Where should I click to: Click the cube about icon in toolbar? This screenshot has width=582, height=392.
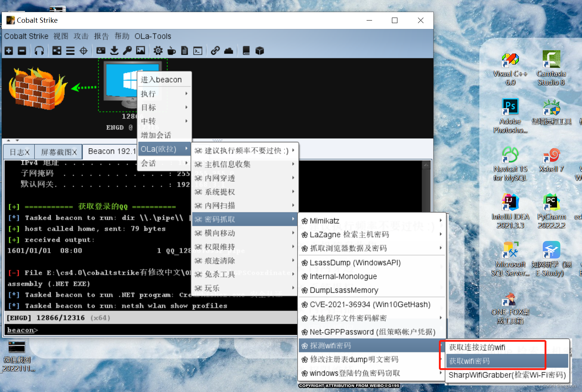pyautogui.click(x=260, y=51)
